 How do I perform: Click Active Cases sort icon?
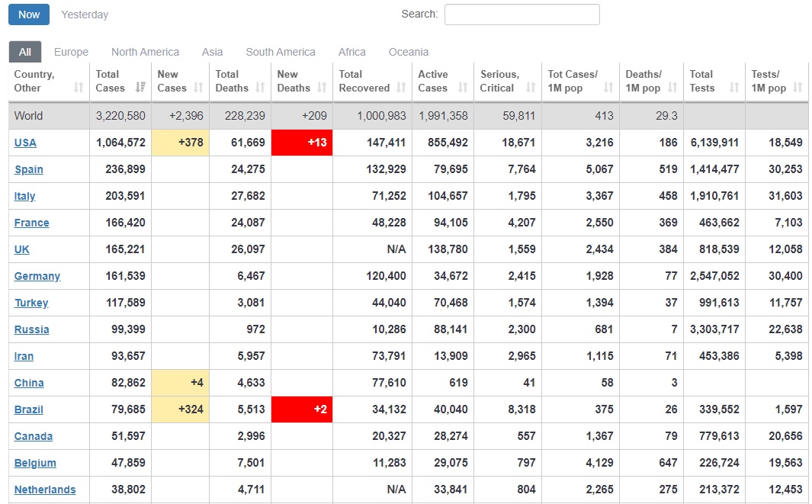463,88
